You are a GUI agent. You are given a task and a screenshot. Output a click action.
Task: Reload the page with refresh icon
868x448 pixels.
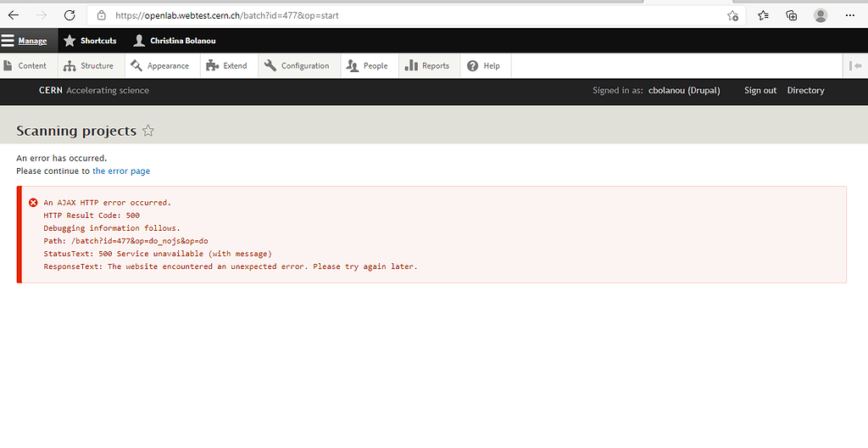(x=70, y=15)
